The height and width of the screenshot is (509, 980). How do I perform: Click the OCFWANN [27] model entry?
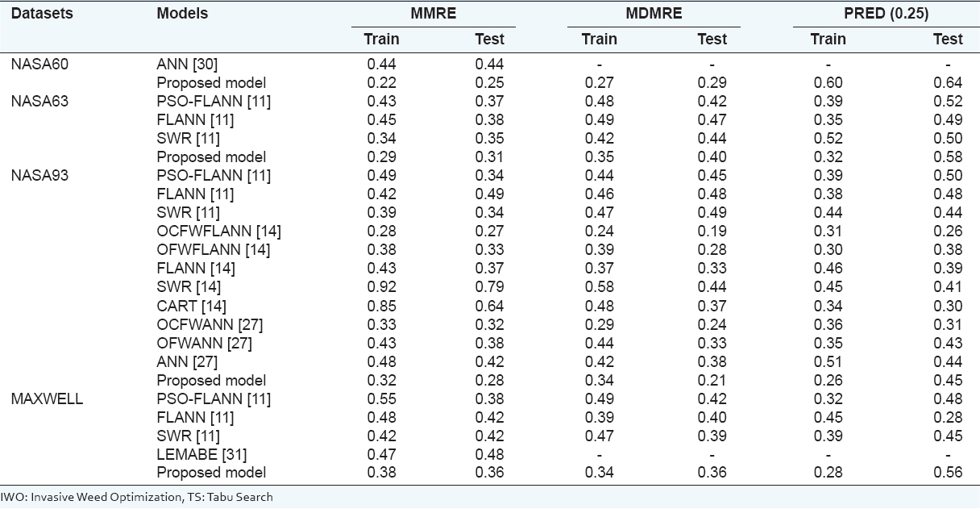(210, 324)
